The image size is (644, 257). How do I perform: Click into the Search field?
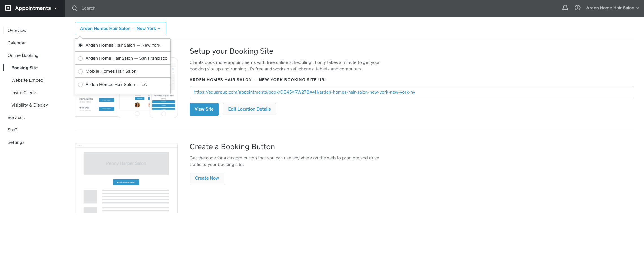tap(88, 8)
